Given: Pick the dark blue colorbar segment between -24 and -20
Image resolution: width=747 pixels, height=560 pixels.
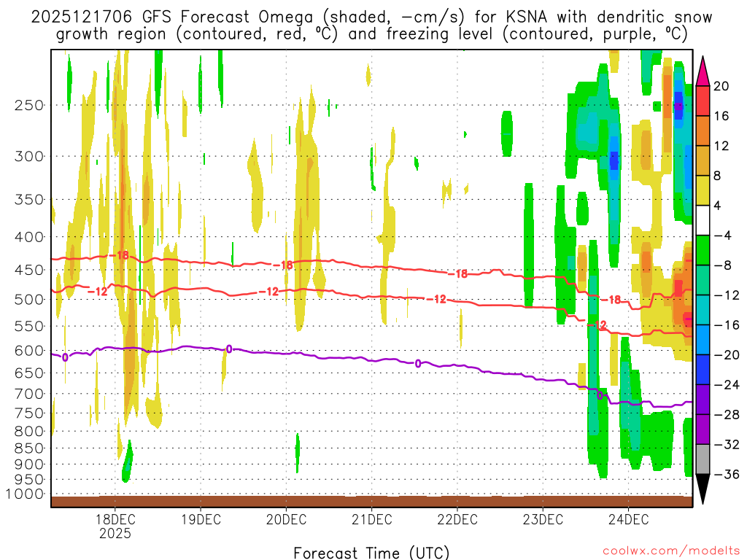Looking at the screenshot, I should pyautogui.click(x=703, y=369).
